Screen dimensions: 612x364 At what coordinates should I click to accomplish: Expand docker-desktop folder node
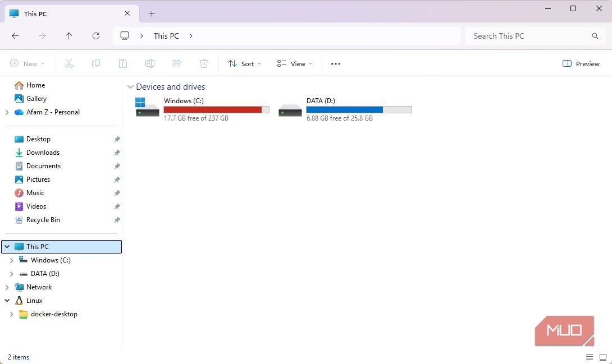[x=11, y=314]
